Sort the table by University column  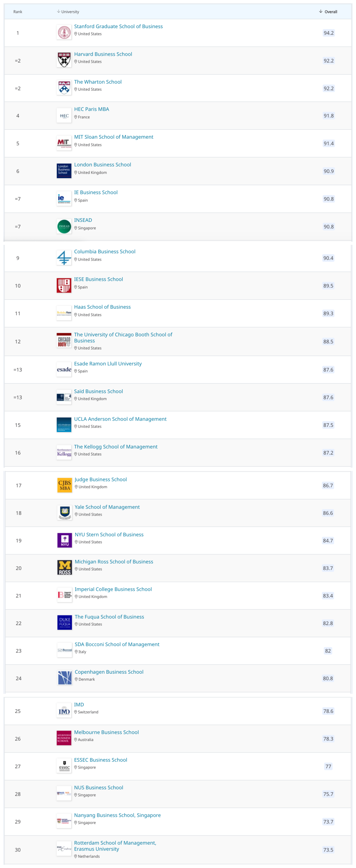point(68,12)
